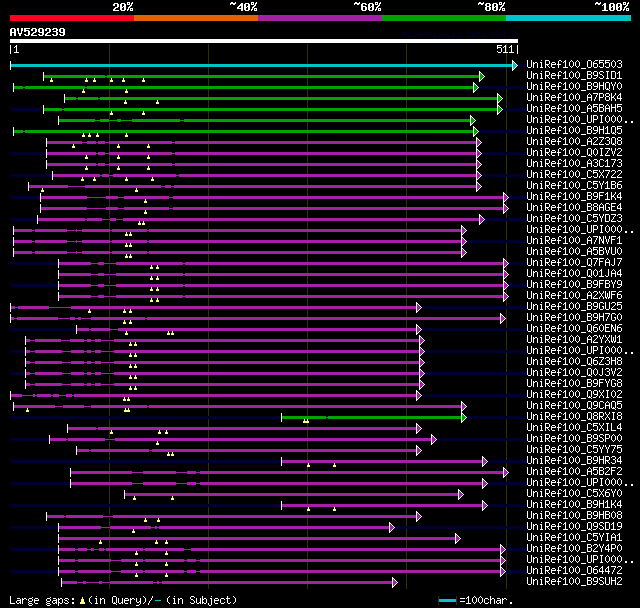The image size is (640, 608).
Task: Select the UniRef100_Q9SD19 label
Action: (574, 527)
